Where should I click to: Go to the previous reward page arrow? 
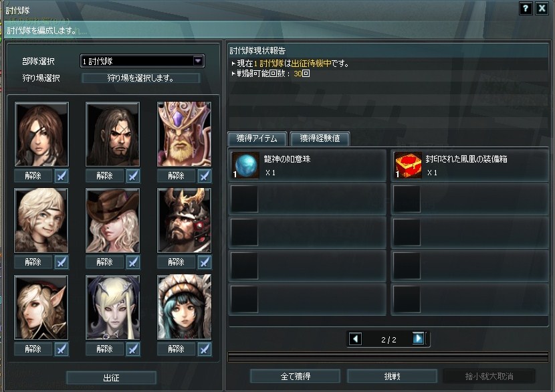(x=355, y=339)
